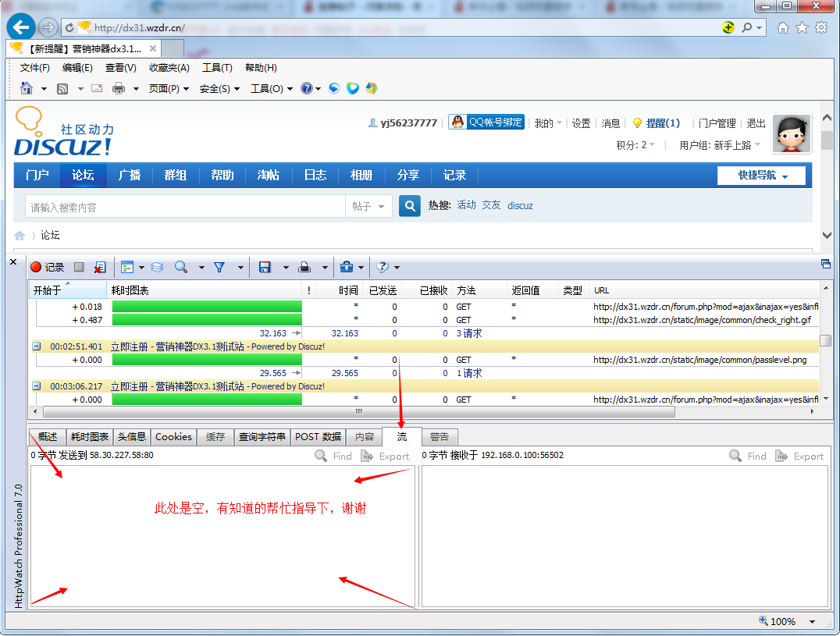
Task: Click the blue forum search button
Action: [x=409, y=205]
